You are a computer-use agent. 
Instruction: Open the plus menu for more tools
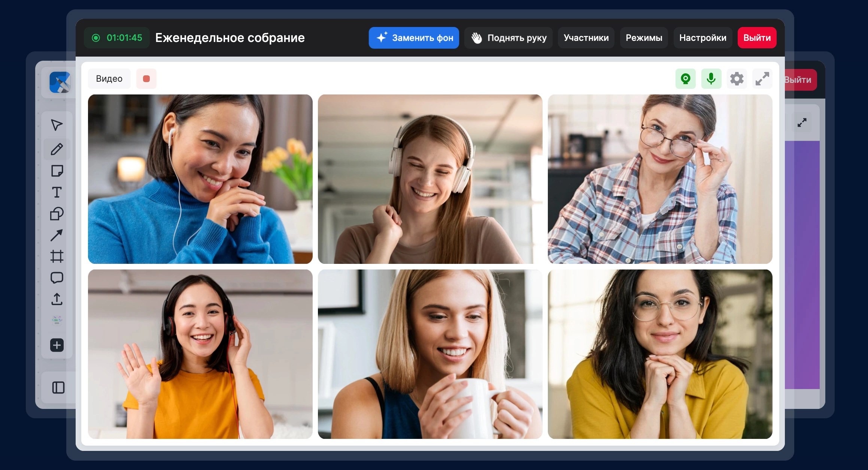click(57, 345)
